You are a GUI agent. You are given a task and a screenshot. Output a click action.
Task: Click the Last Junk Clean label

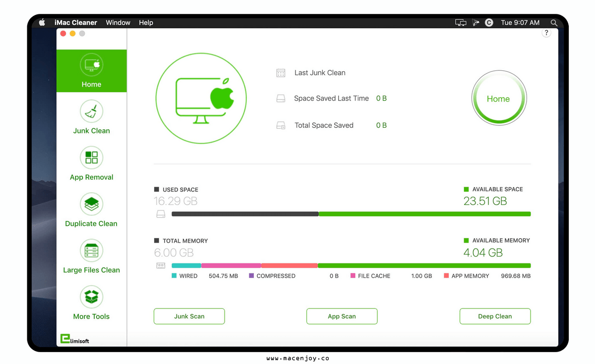tap(320, 73)
